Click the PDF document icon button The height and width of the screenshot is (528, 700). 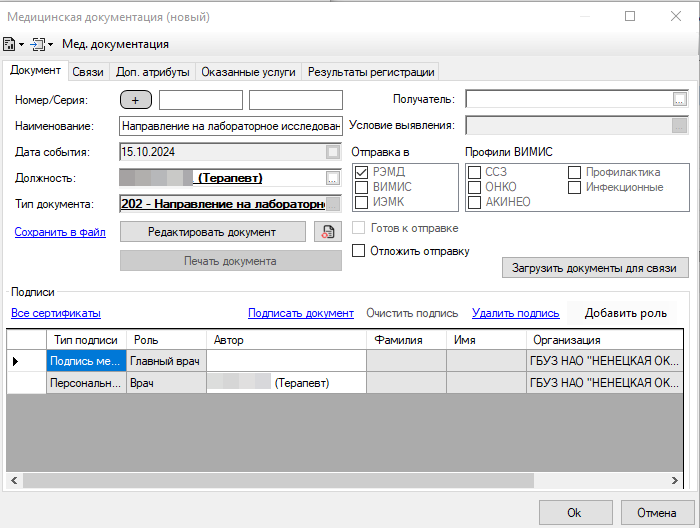(x=328, y=232)
